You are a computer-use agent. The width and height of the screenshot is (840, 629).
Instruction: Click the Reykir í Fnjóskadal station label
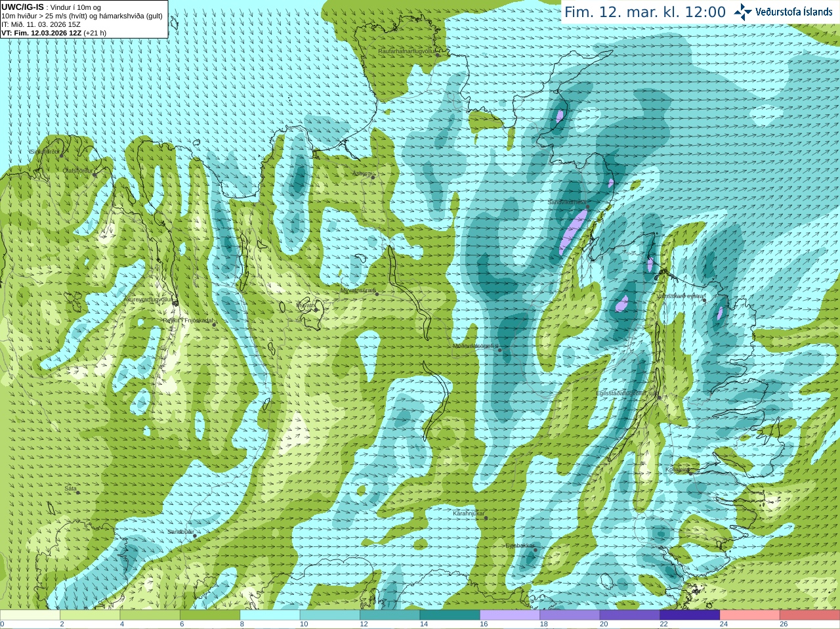click(x=188, y=320)
